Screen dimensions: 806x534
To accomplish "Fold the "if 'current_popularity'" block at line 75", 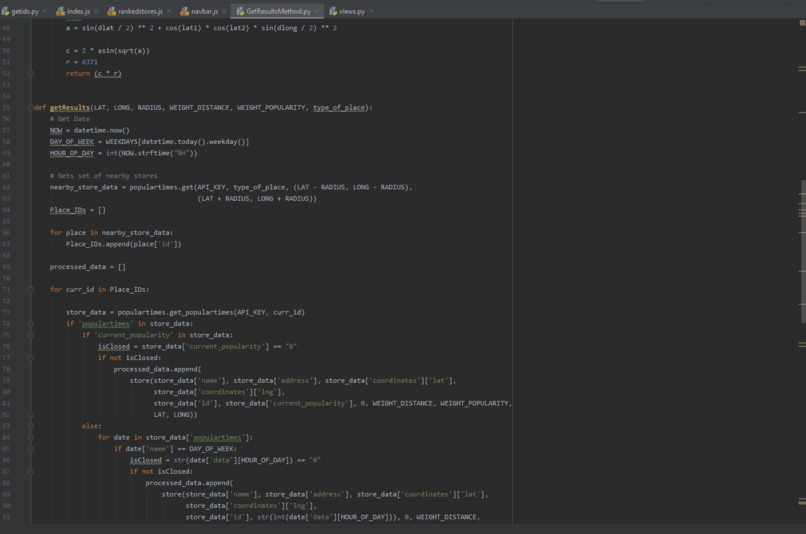I will coord(31,335).
